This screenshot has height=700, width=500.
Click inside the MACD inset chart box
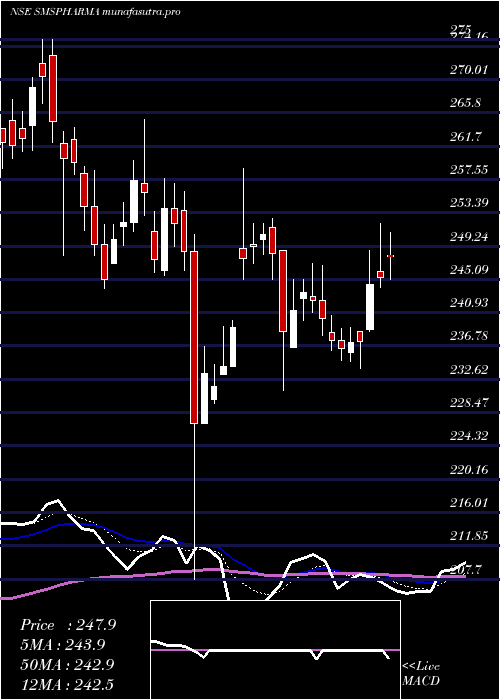[275, 650]
